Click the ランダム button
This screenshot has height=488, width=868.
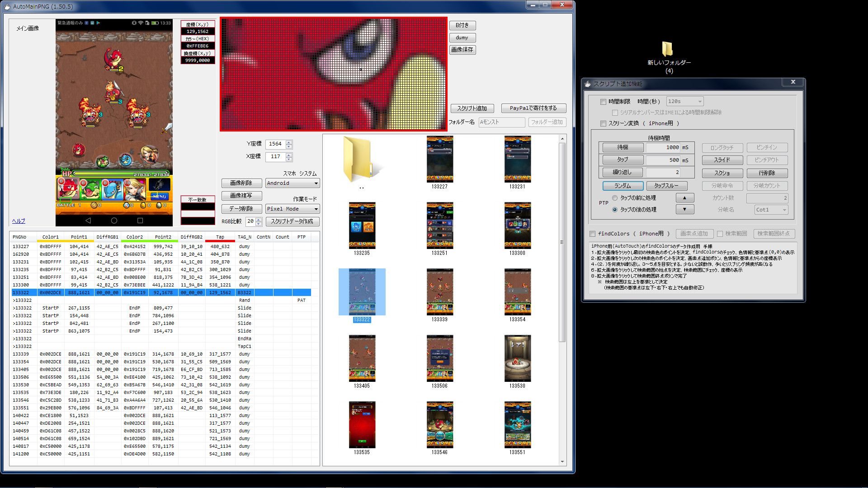(x=623, y=186)
